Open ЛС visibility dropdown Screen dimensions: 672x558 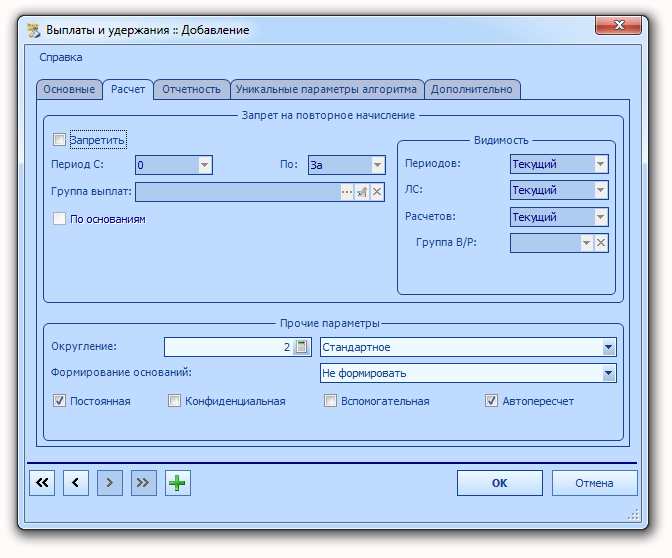coord(600,190)
